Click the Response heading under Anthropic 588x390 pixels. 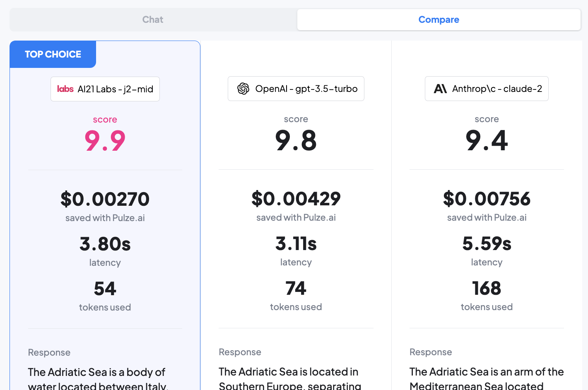[431, 352]
